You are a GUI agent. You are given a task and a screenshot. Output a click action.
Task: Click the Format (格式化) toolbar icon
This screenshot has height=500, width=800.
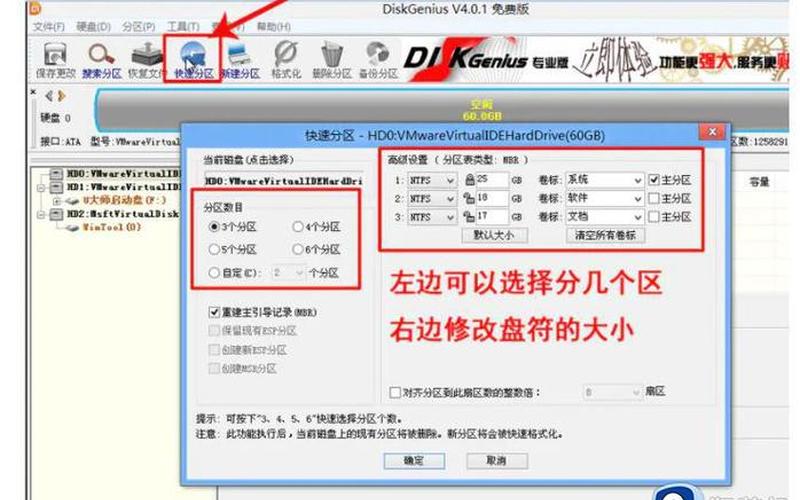tap(286, 60)
